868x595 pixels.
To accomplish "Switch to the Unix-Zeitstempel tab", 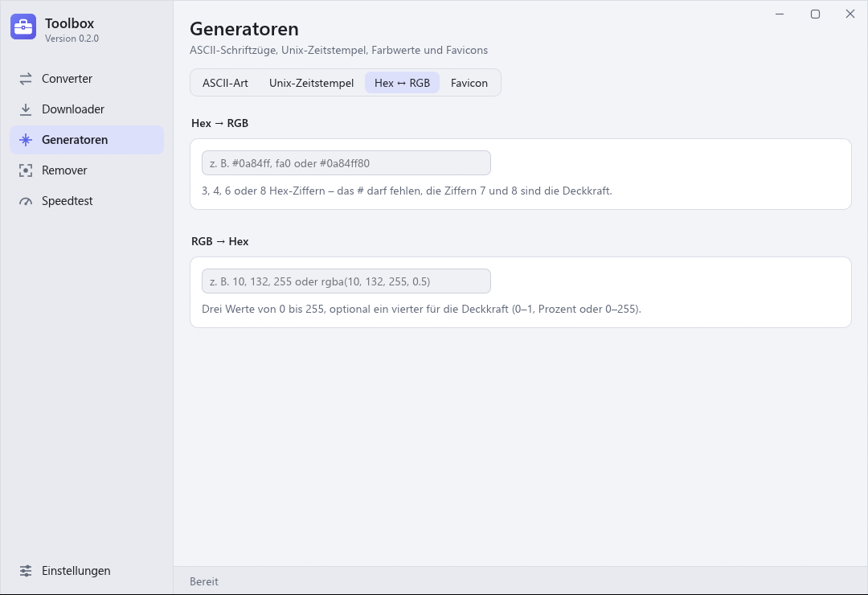I will pyautogui.click(x=311, y=83).
